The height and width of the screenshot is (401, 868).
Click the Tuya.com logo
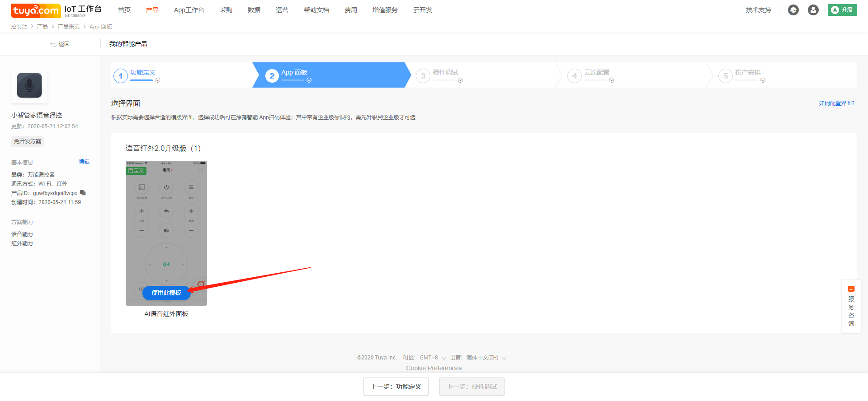pyautogui.click(x=36, y=10)
